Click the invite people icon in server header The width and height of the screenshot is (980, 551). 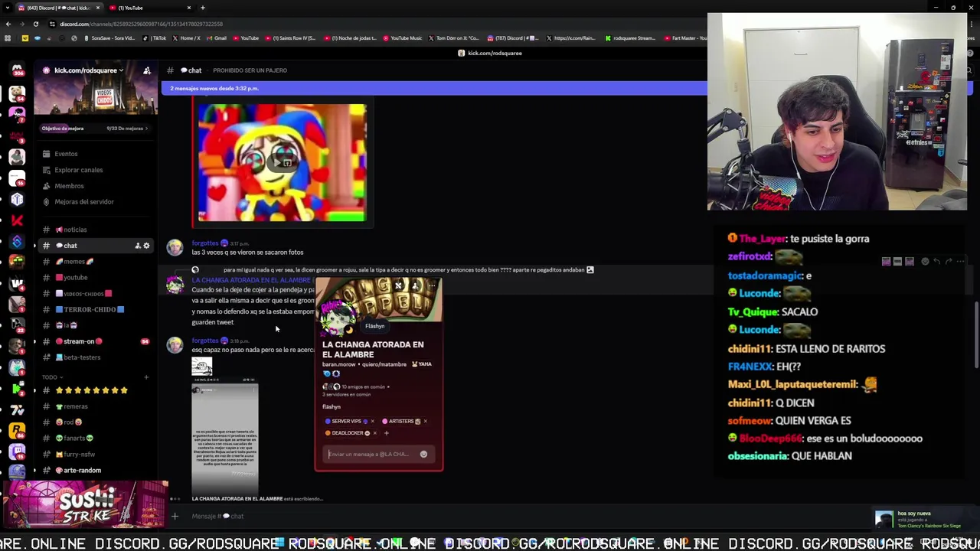(x=147, y=70)
